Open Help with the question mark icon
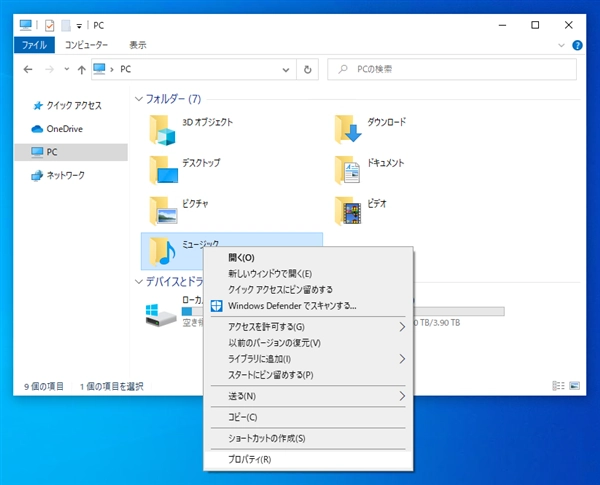This screenshot has height=485, width=600. pos(577,45)
